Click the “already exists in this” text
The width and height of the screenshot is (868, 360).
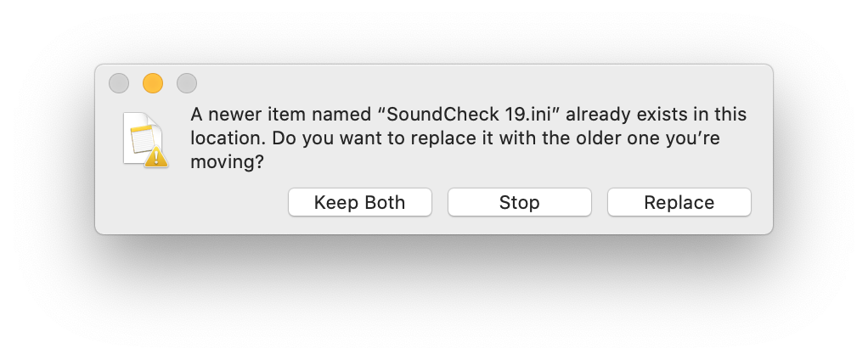pyautogui.click(x=656, y=115)
